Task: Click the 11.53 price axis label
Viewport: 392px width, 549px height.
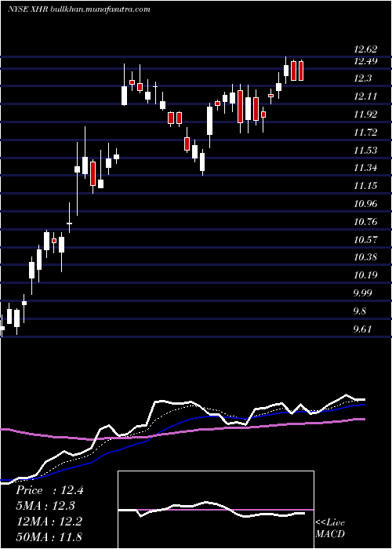Action: [365, 151]
